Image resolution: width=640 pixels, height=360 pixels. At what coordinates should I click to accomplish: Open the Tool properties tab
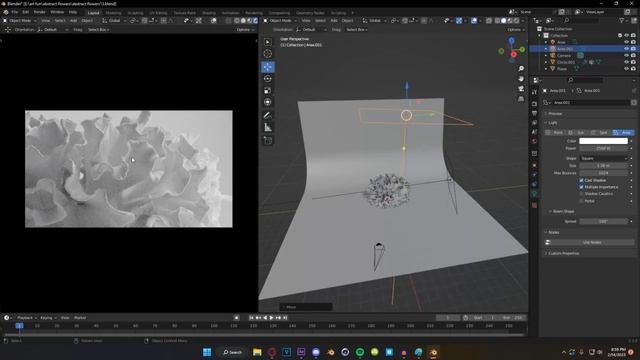coord(534,92)
